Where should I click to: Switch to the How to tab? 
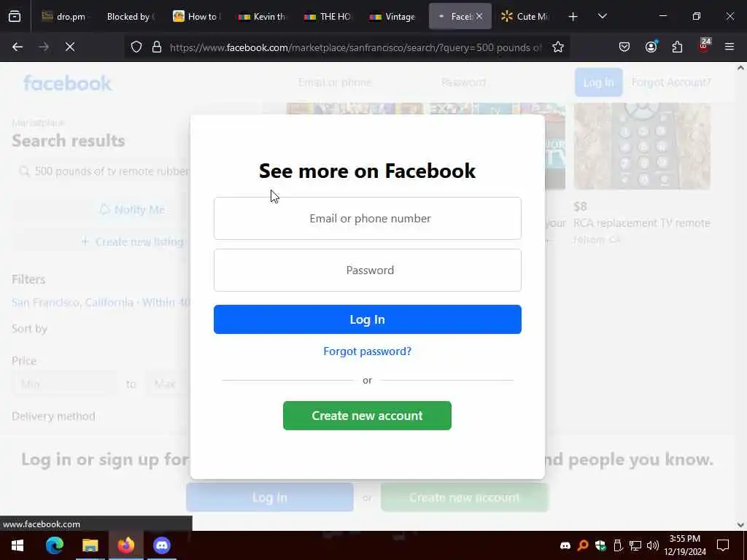(x=197, y=17)
